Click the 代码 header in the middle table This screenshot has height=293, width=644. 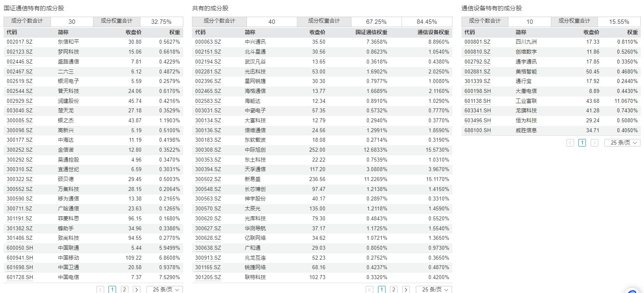200,32
